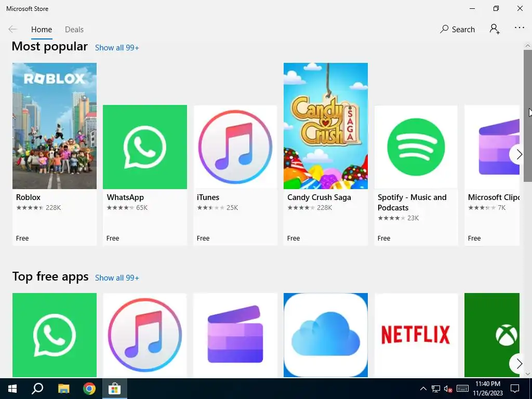
Task: Switch to the Deals tab
Action: coord(74,30)
